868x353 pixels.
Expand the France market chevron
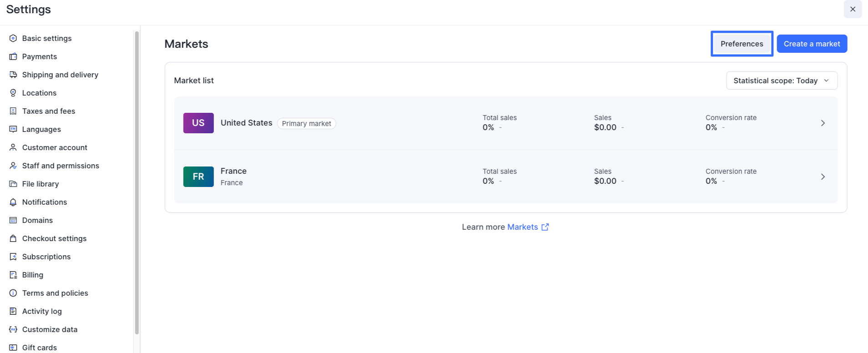pos(822,177)
